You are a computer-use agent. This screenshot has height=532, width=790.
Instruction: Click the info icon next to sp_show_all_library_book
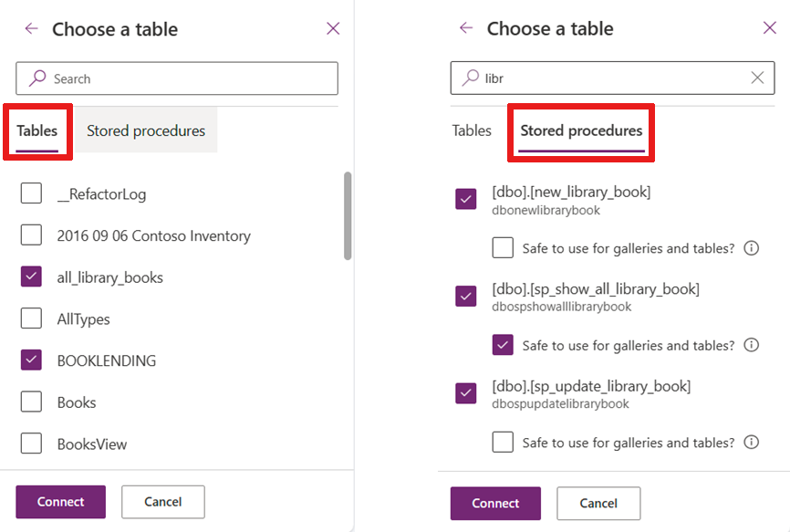(751, 345)
